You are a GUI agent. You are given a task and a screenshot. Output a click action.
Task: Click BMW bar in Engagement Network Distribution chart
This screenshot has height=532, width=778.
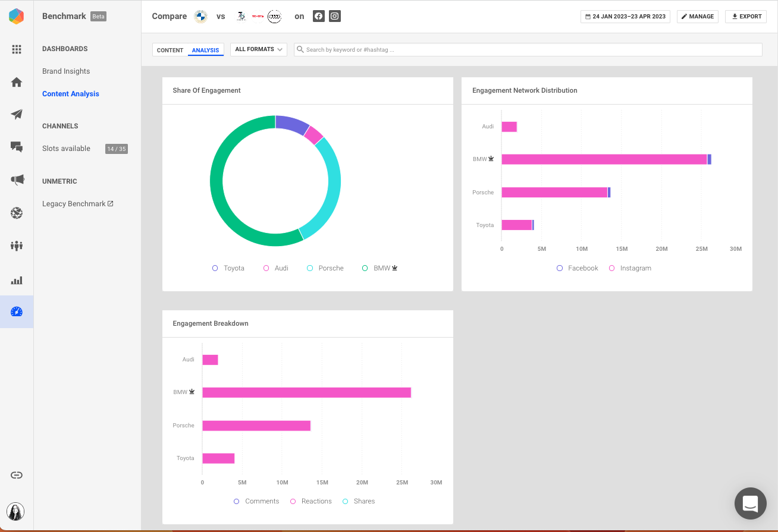pyautogui.click(x=606, y=159)
